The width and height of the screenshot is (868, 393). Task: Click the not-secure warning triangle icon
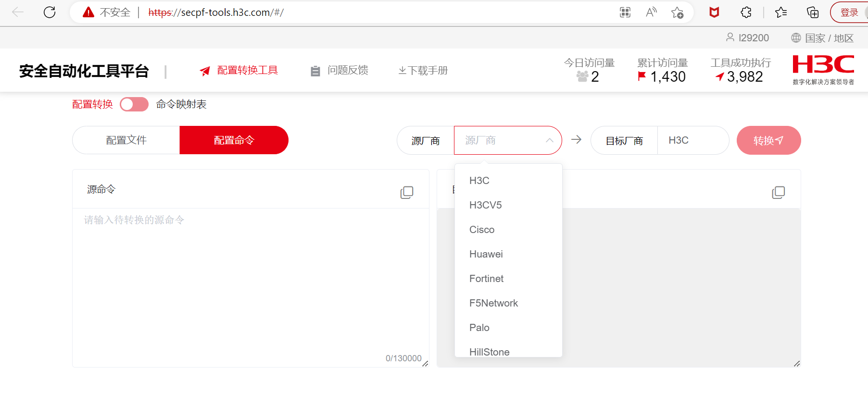[x=88, y=12]
